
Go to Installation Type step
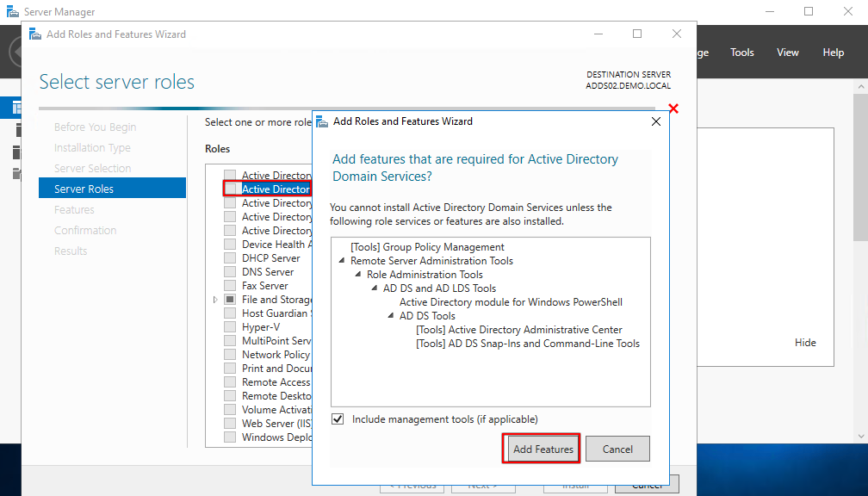click(x=92, y=147)
